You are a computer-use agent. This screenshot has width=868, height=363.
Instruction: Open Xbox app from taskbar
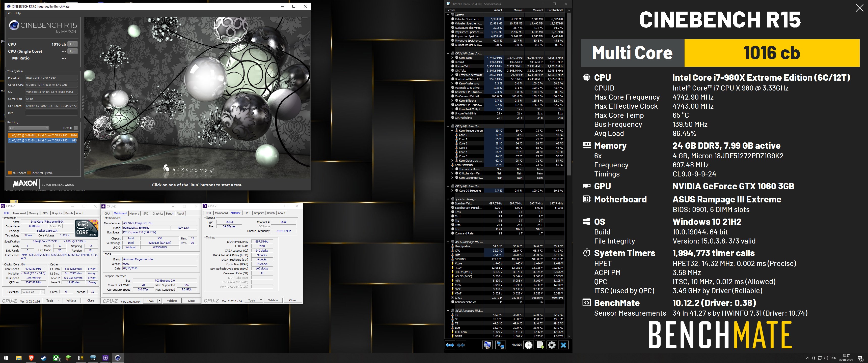56,358
